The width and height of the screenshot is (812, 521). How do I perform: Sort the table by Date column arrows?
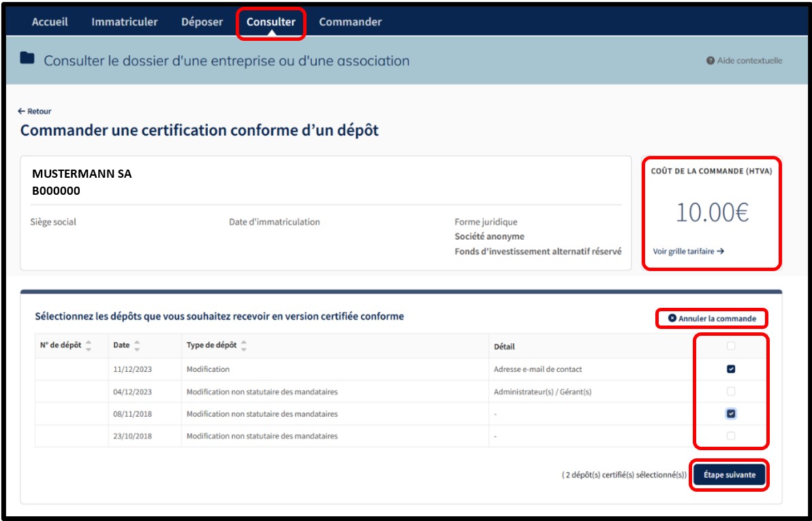click(137, 345)
